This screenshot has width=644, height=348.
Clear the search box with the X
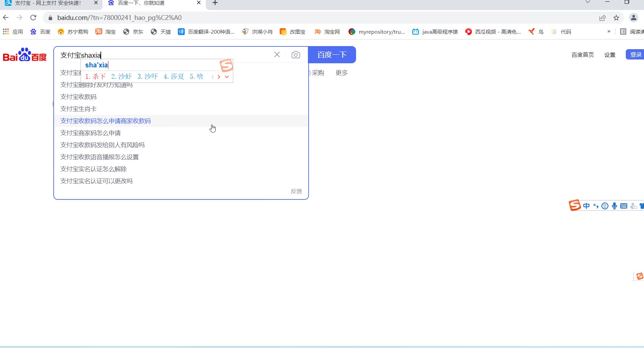coord(277,55)
